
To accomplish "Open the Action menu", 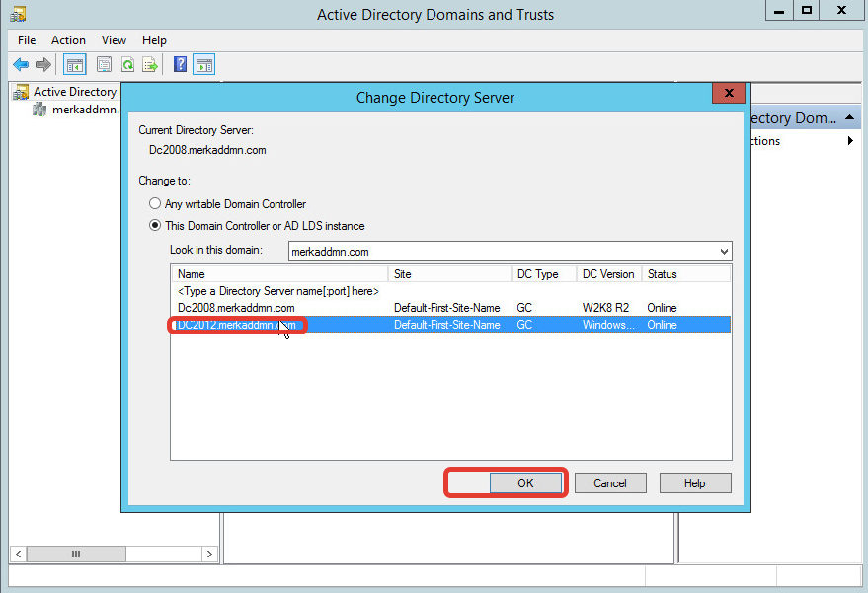I will [x=69, y=40].
